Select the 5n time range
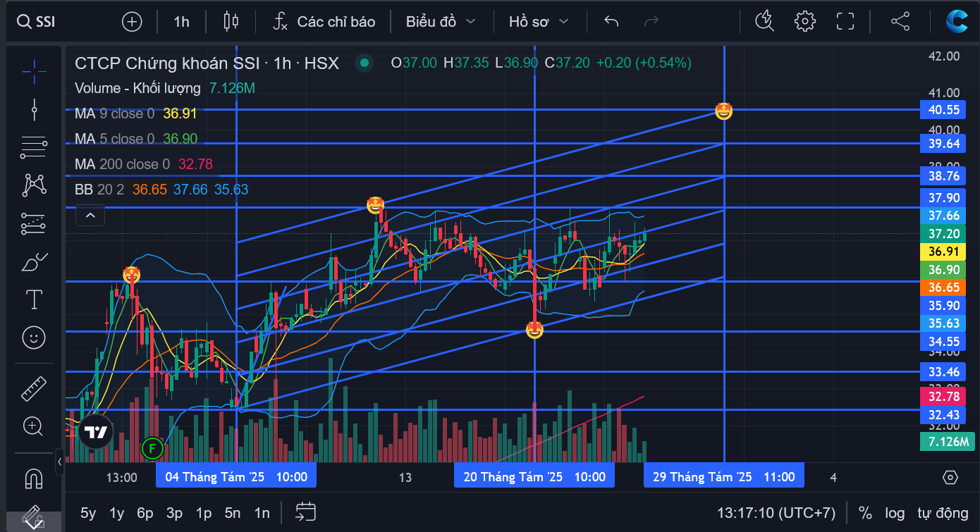Image resolution: width=980 pixels, height=532 pixels. (233, 513)
